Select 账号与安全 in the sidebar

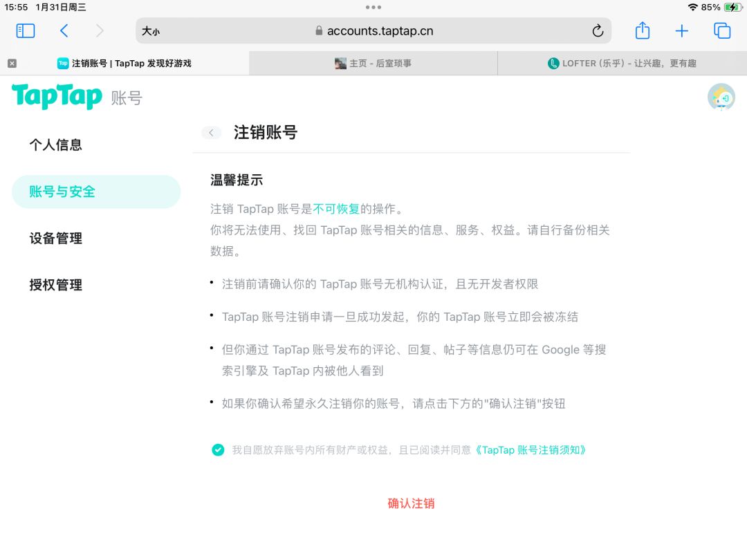pyautogui.click(x=96, y=192)
